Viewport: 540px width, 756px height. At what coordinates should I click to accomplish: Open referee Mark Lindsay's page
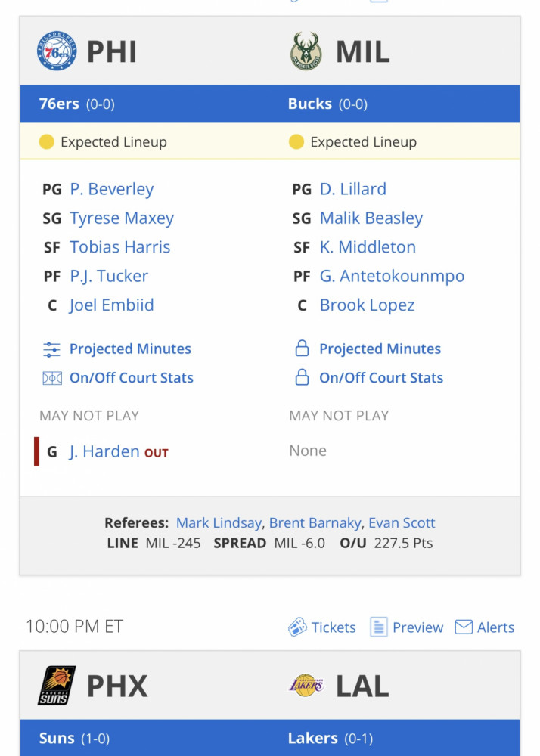click(x=219, y=523)
